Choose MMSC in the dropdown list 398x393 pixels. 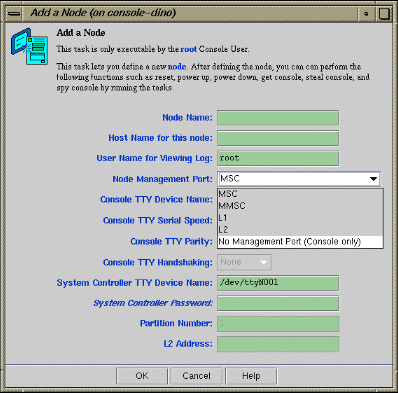pos(300,206)
